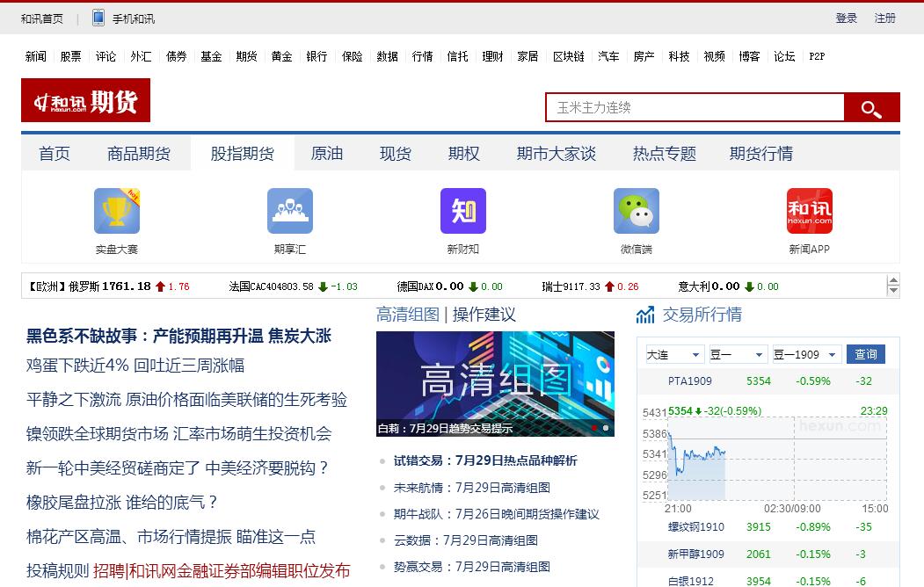The image size is (924, 587).
Task: Click the 实盘大赛 trophy icon
Action: point(117,211)
